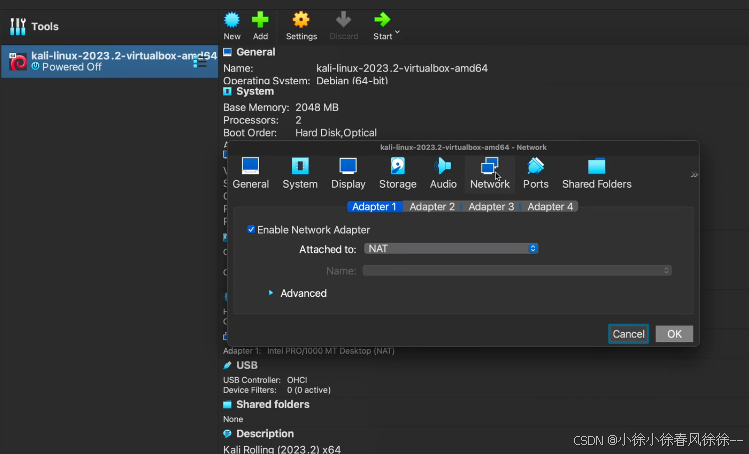Viewport: 749px width, 454px height.
Task: Click the Shared folders section title
Action: [x=273, y=404]
